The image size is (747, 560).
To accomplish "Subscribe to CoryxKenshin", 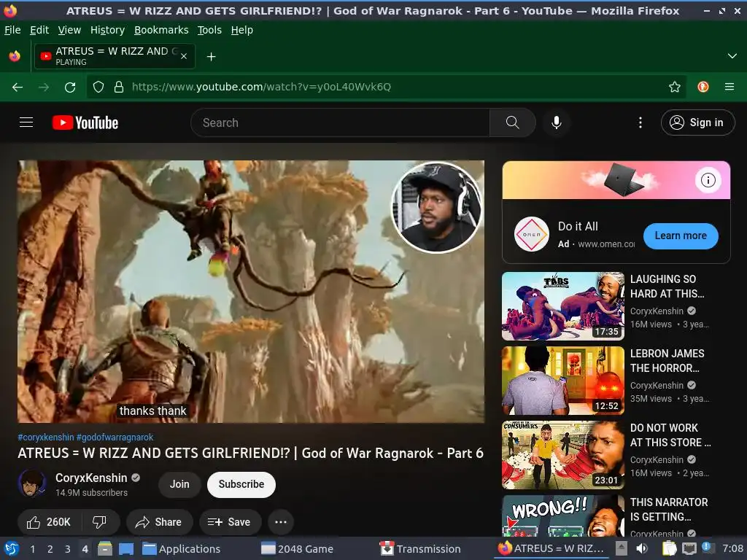I will click(241, 484).
